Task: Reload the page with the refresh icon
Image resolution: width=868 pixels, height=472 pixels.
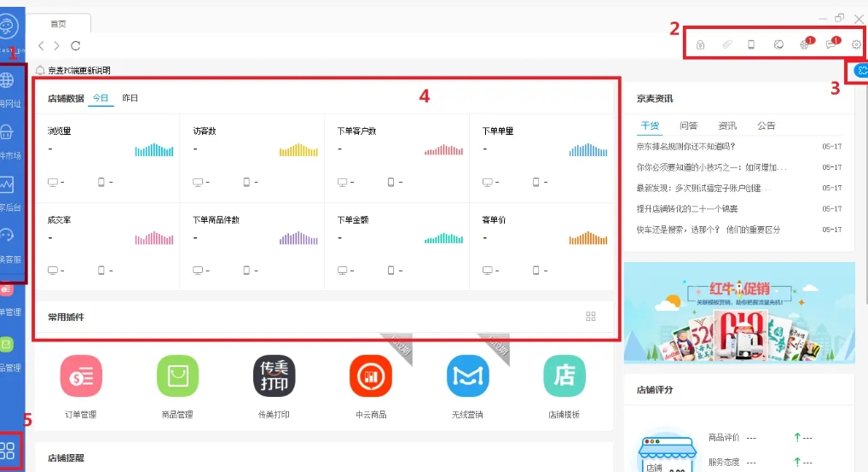Action: tap(76, 45)
